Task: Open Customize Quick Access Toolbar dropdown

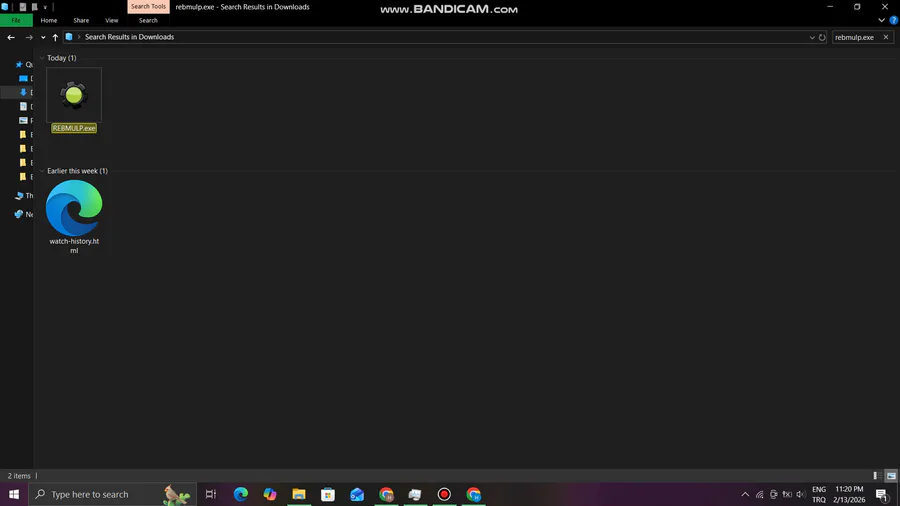Action: 45,7
